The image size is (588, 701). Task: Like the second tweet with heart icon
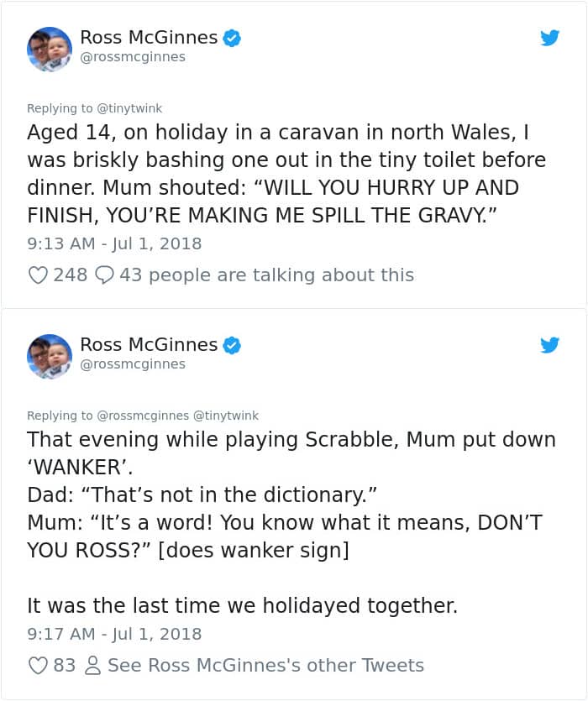point(38,666)
